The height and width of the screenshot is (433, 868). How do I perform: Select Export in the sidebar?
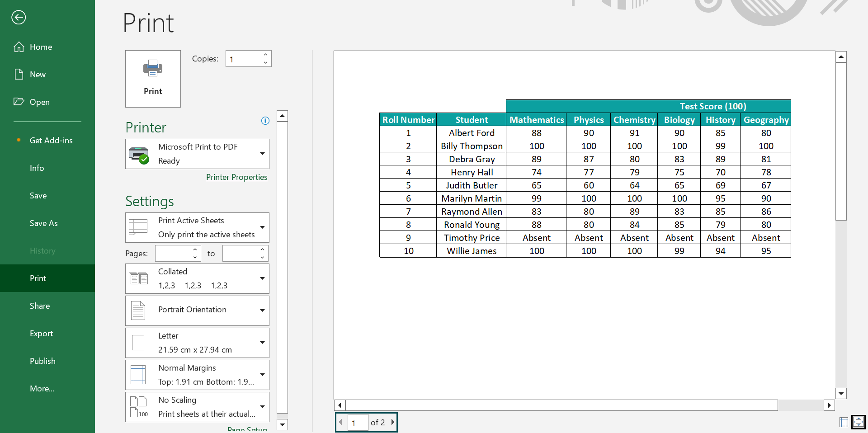(41, 334)
